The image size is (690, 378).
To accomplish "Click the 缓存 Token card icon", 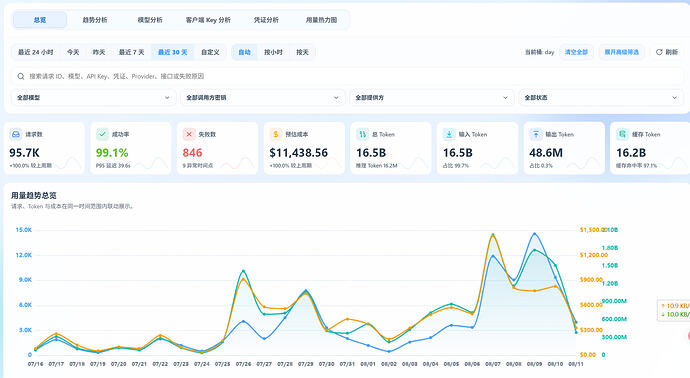I will [622, 134].
